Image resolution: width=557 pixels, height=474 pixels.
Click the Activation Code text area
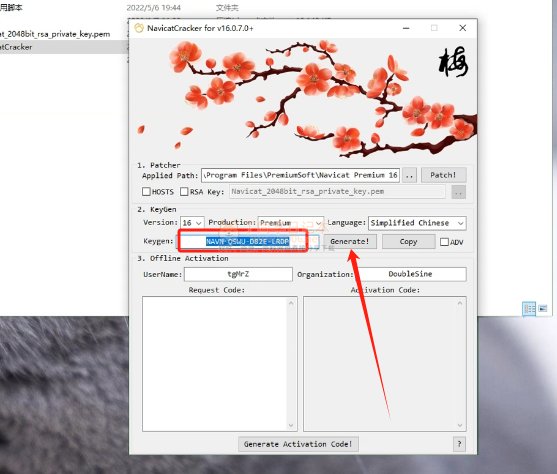(380, 364)
